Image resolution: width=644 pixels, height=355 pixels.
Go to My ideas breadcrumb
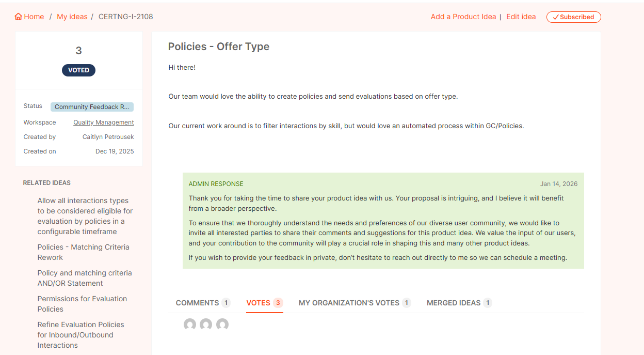(72, 17)
